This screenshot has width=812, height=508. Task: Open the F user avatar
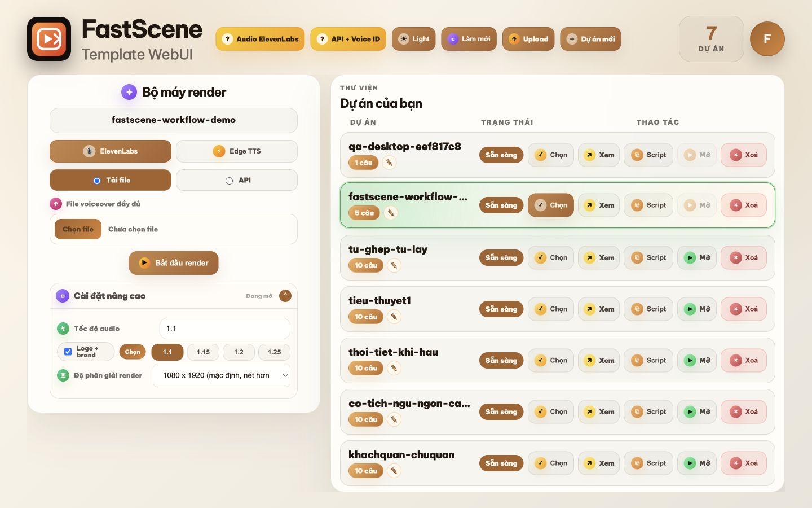pos(767,39)
